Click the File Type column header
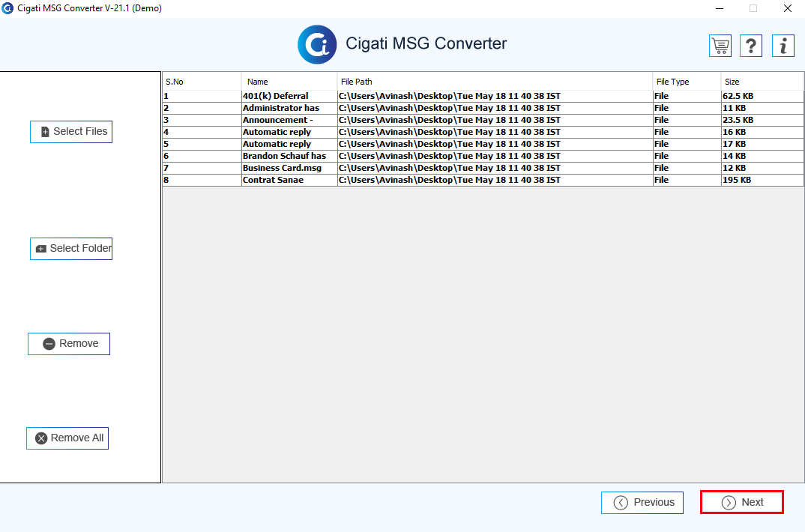The width and height of the screenshot is (805, 532). click(x=687, y=82)
